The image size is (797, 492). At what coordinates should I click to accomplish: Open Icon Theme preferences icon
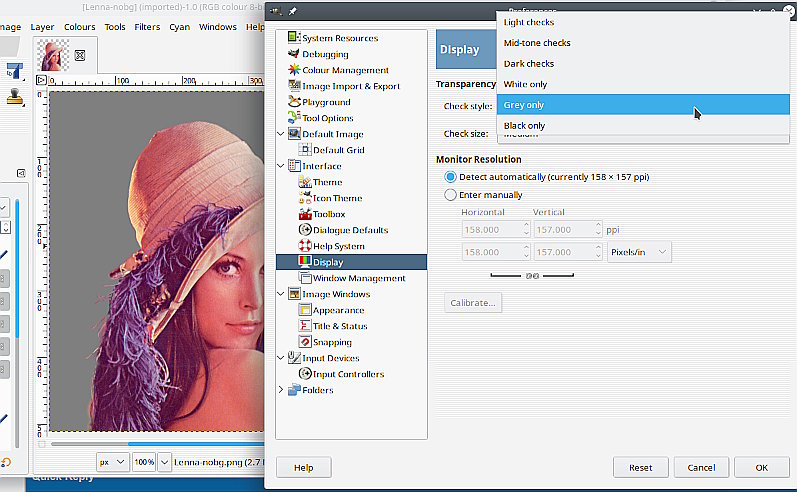coord(304,198)
